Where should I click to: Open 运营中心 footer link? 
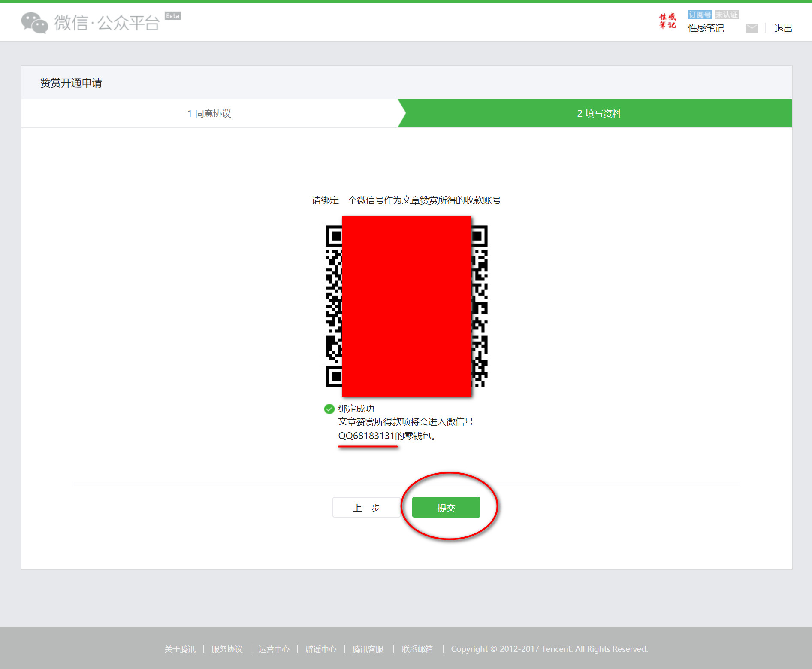click(274, 649)
